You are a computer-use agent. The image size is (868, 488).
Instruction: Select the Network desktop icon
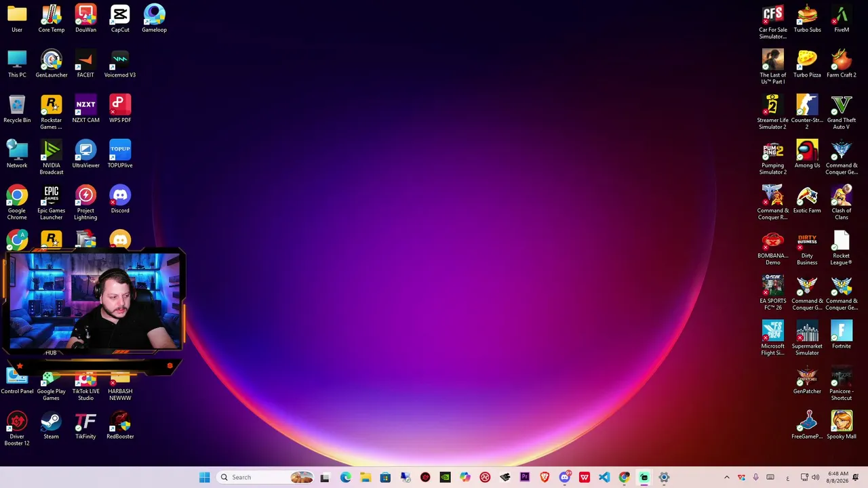point(17,154)
